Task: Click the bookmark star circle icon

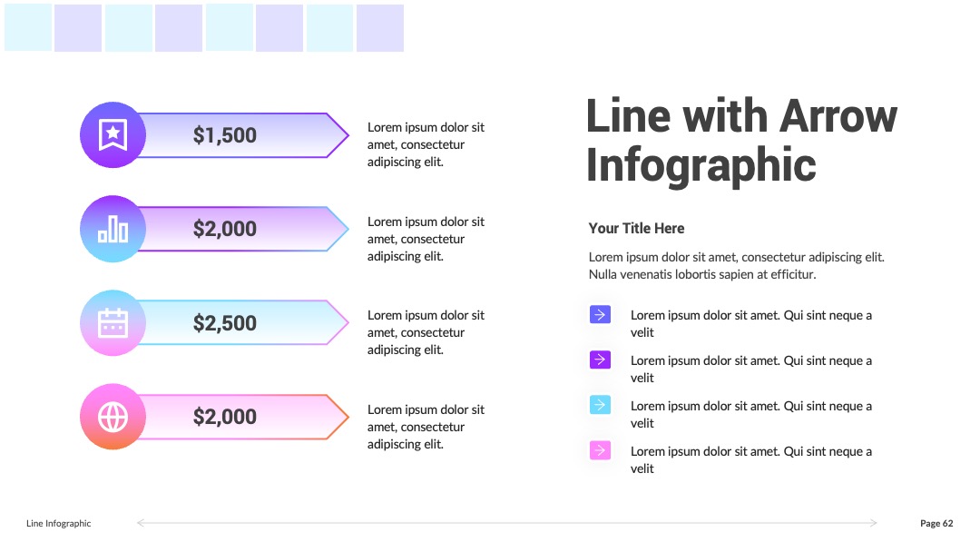Action: pos(113,135)
